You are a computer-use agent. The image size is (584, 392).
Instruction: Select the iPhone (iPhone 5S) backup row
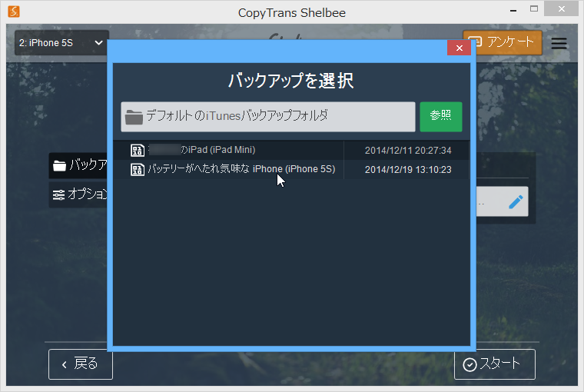[x=291, y=170]
